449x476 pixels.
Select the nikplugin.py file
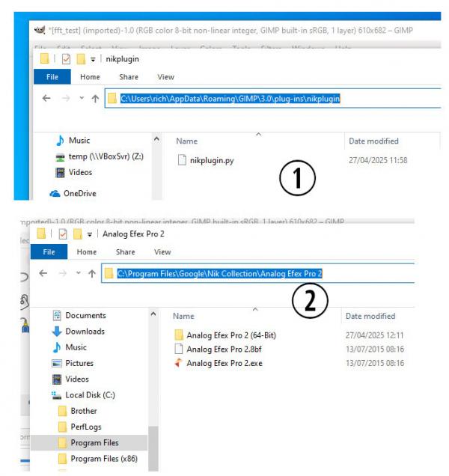pyautogui.click(x=212, y=160)
